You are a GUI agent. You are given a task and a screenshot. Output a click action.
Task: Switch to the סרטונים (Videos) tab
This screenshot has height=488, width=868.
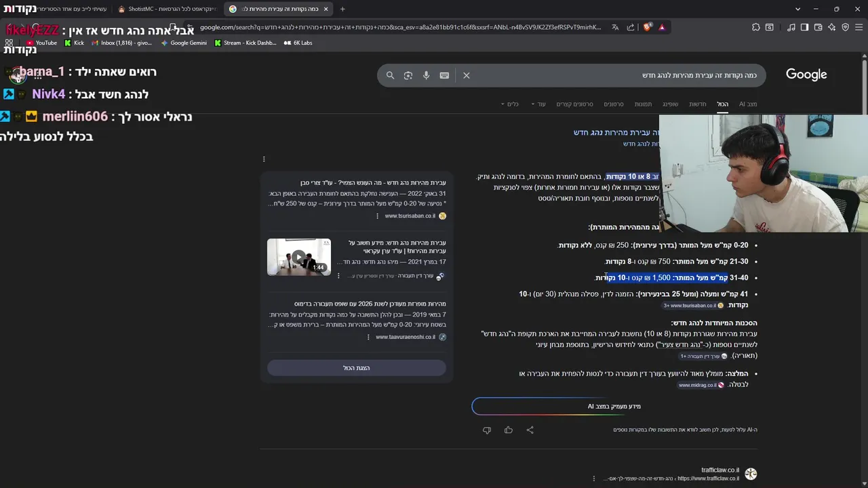(x=614, y=104)
